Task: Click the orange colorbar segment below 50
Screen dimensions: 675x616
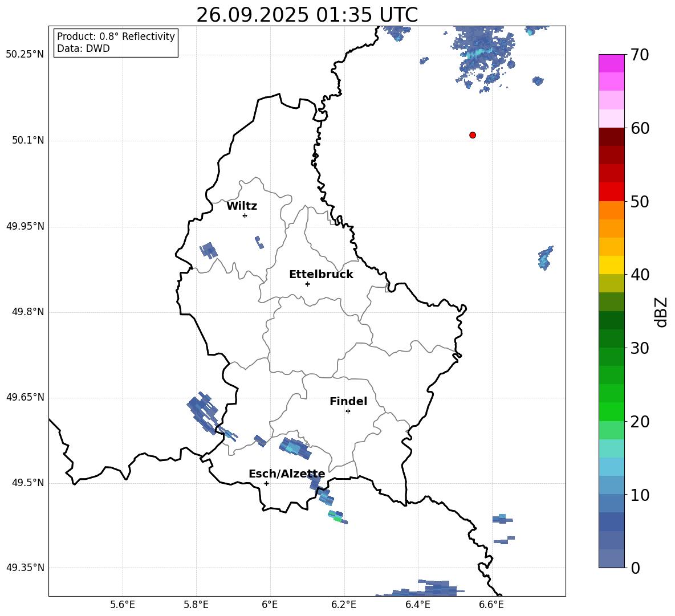Action: click(x=611, y=210)
